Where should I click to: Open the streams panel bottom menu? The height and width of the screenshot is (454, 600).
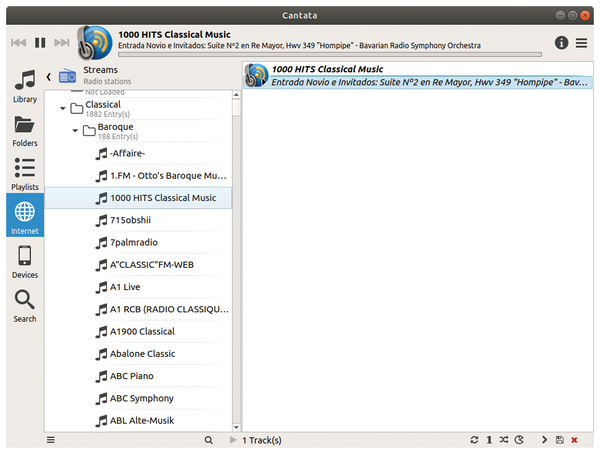coord(51,440)
